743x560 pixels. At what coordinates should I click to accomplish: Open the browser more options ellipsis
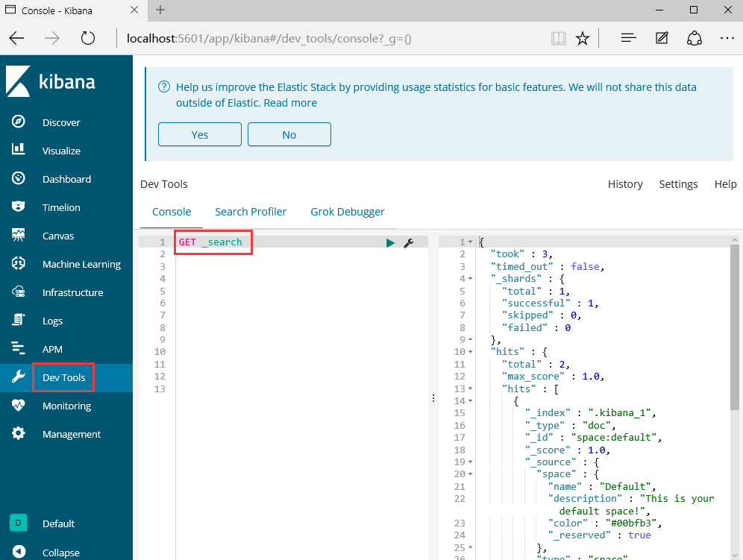727,38
